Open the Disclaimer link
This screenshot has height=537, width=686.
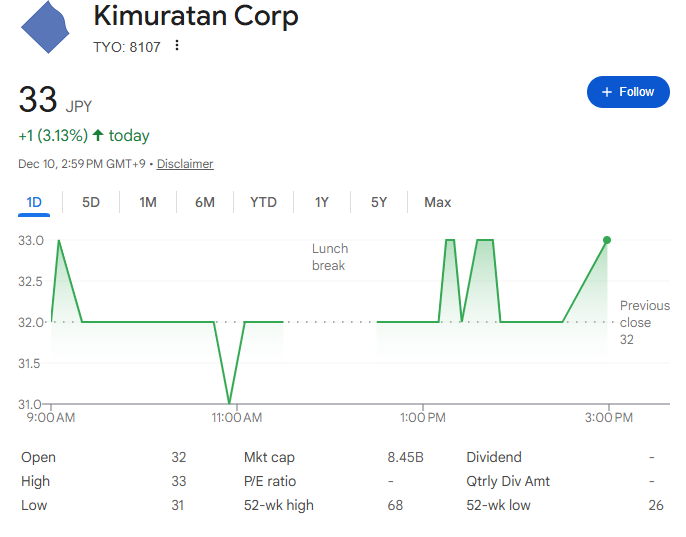[185, 164]
